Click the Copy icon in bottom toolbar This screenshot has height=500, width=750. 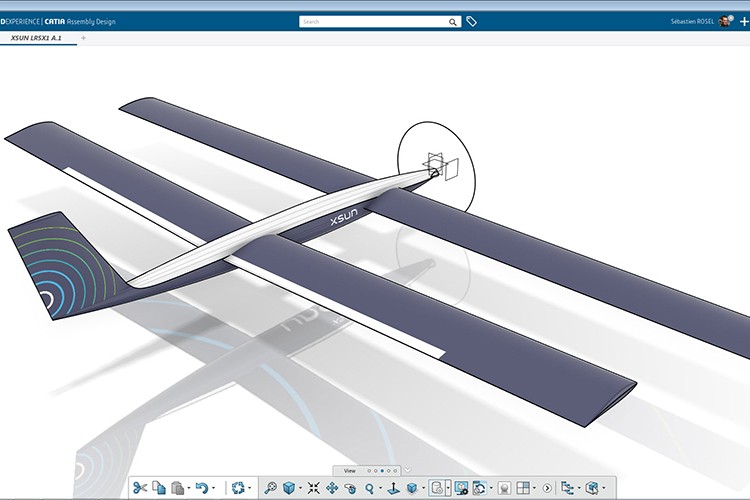coord(158,488)
